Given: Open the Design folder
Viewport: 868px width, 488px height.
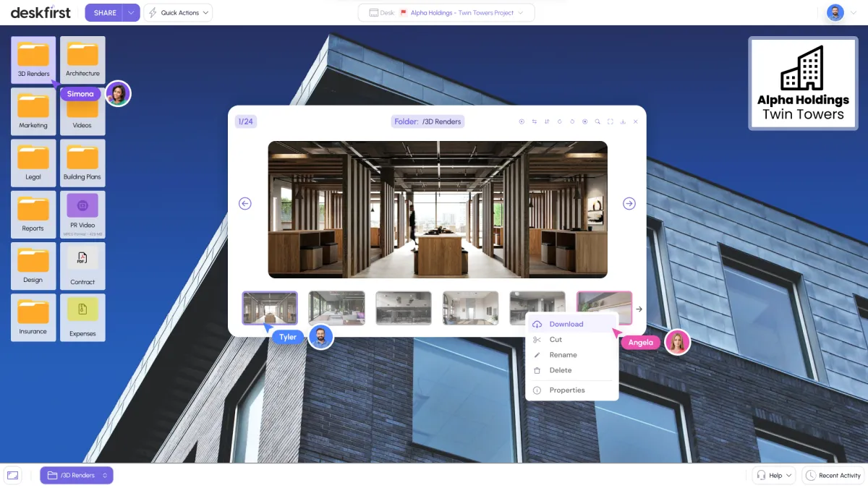Looking at the screenshot, I should [33, 266].
